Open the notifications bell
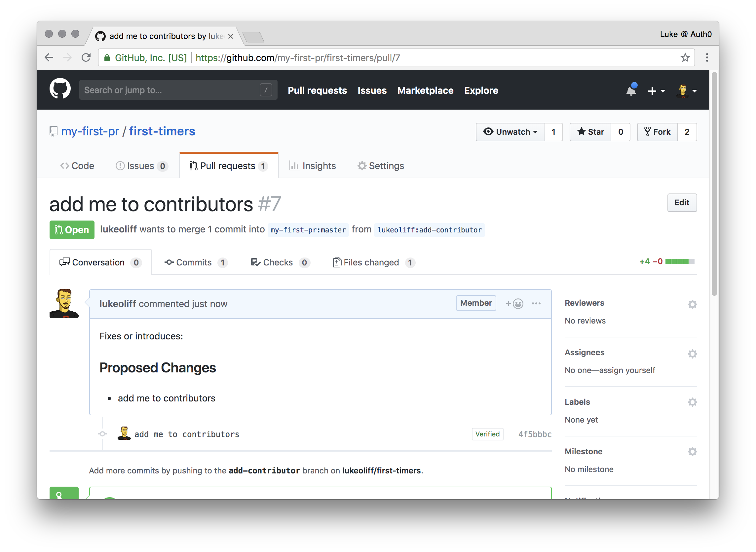 pyautogui.click(x=631, y=90)
